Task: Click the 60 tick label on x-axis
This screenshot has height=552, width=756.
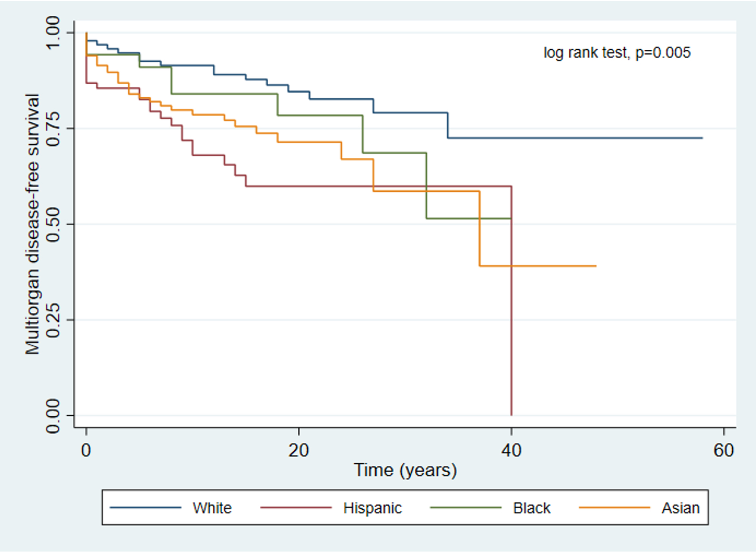Action: tap(724, 450)
